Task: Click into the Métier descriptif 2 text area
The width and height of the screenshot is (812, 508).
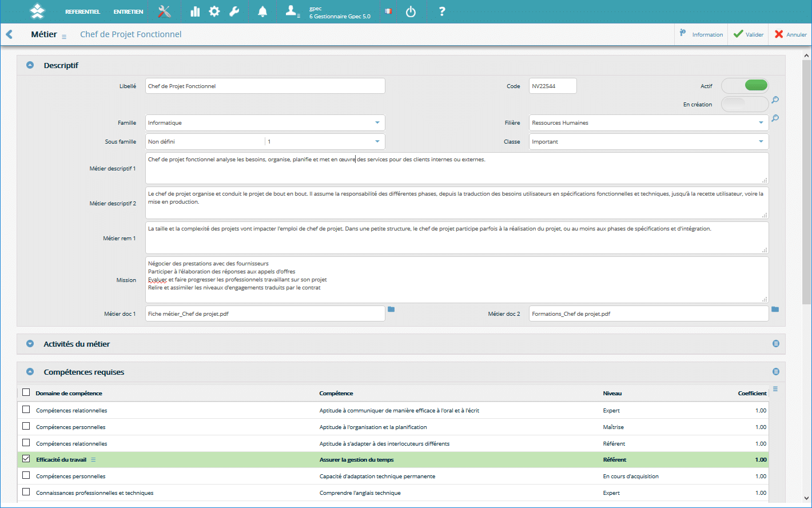Action: [457, 203]
